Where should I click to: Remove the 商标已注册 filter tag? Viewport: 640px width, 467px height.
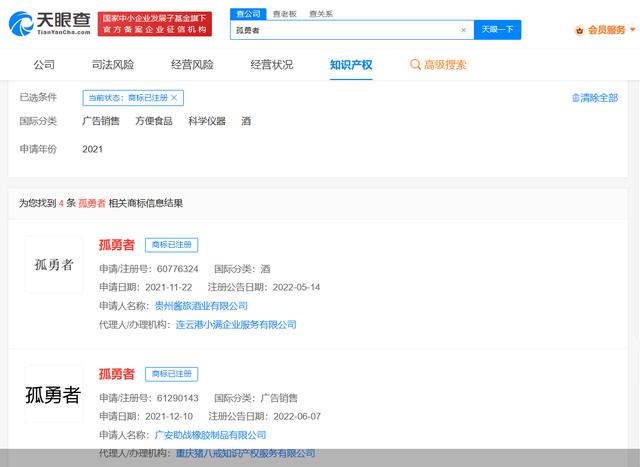point(174,98)
